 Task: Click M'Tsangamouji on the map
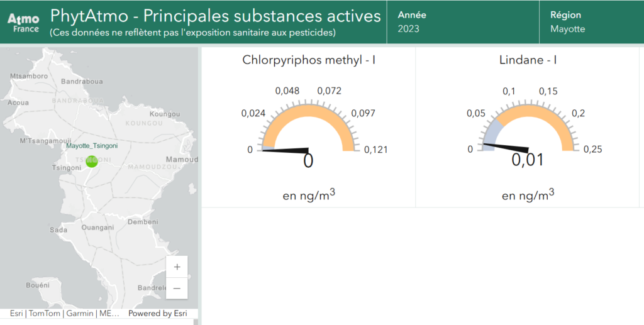tap(45, 141)
